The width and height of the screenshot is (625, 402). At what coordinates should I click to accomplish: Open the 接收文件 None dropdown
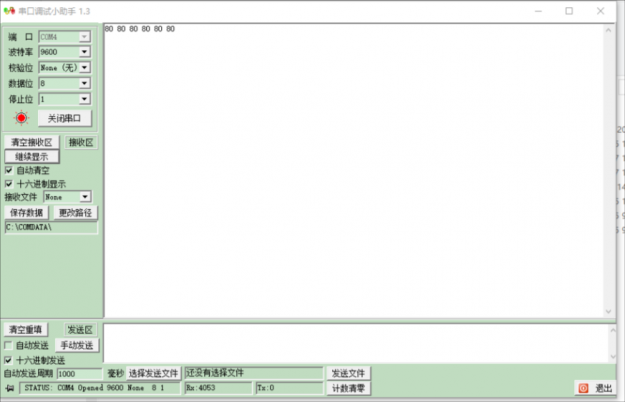pyautogui.click(x=85, y=197)
